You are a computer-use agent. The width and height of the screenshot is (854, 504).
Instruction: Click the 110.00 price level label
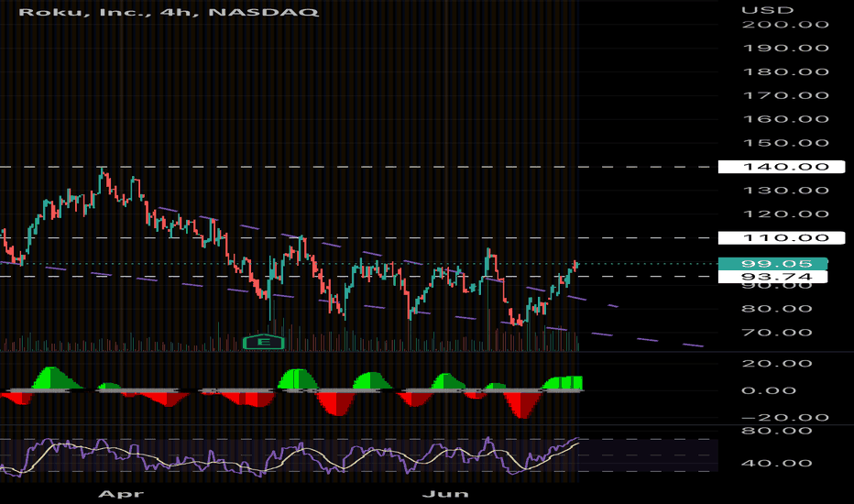pyautogui.click(x=782, y=237)
